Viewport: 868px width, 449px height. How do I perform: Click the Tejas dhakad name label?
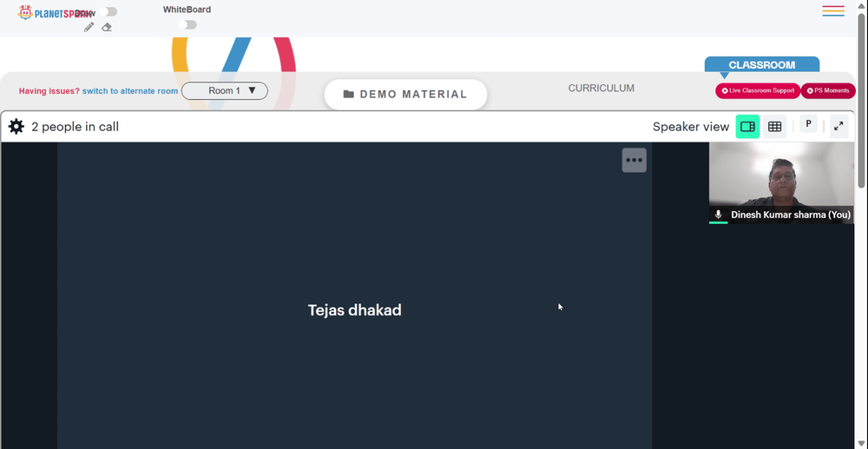(x=354, y=310)
